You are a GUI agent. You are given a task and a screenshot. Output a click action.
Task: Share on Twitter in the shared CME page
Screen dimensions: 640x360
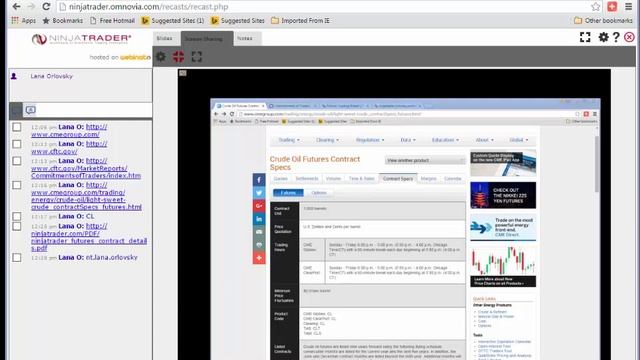[259, 193]
